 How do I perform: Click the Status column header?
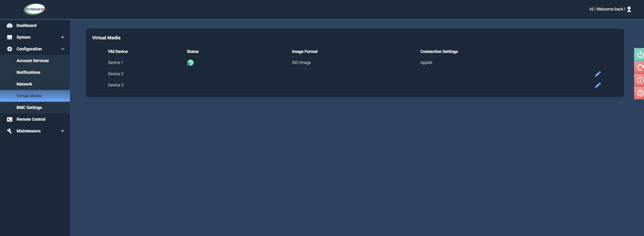point(193,51)
